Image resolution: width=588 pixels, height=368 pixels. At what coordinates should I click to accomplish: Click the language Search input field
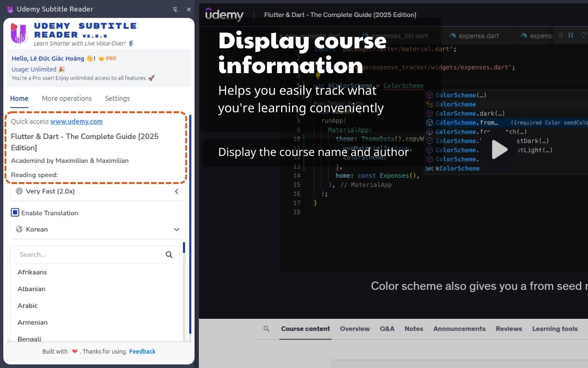[x=97, y=254]
